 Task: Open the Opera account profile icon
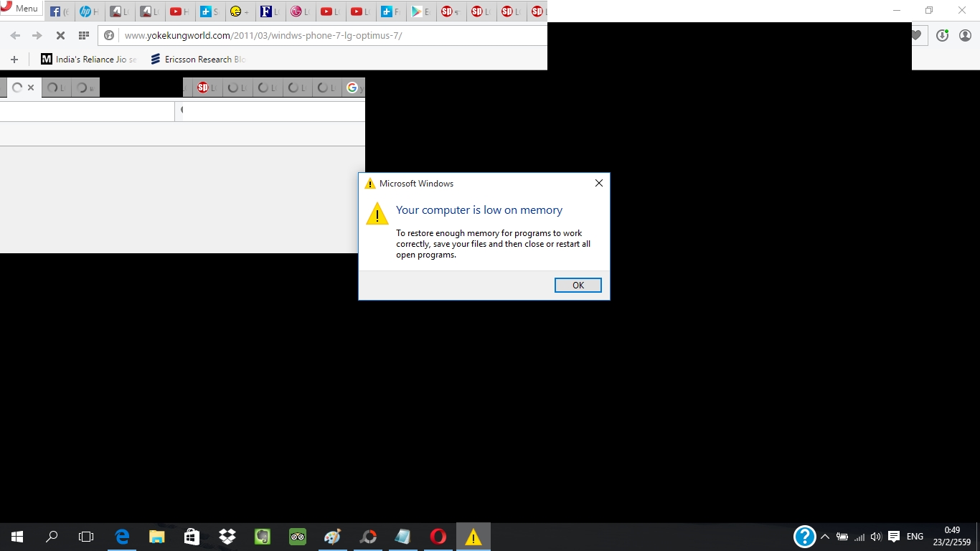[965, 35]
